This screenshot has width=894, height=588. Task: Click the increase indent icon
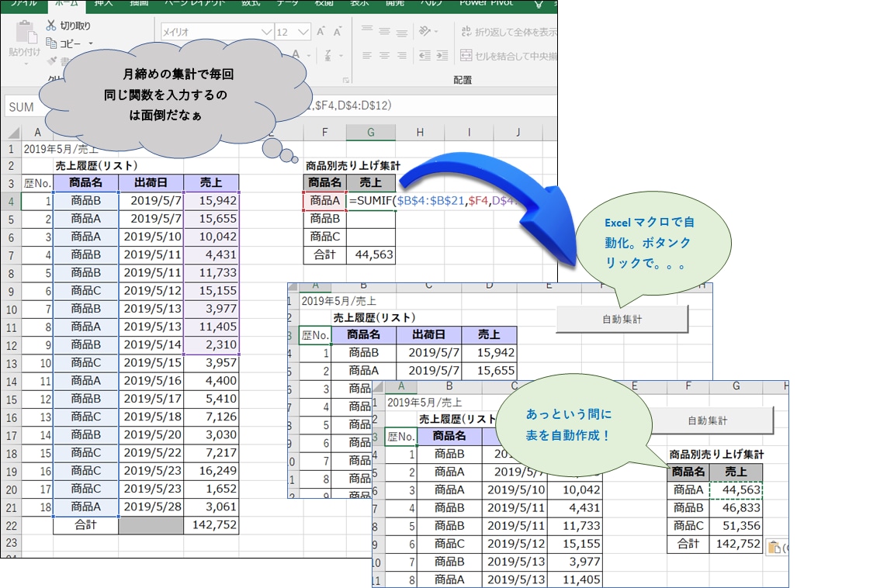(x=442, y=55)
